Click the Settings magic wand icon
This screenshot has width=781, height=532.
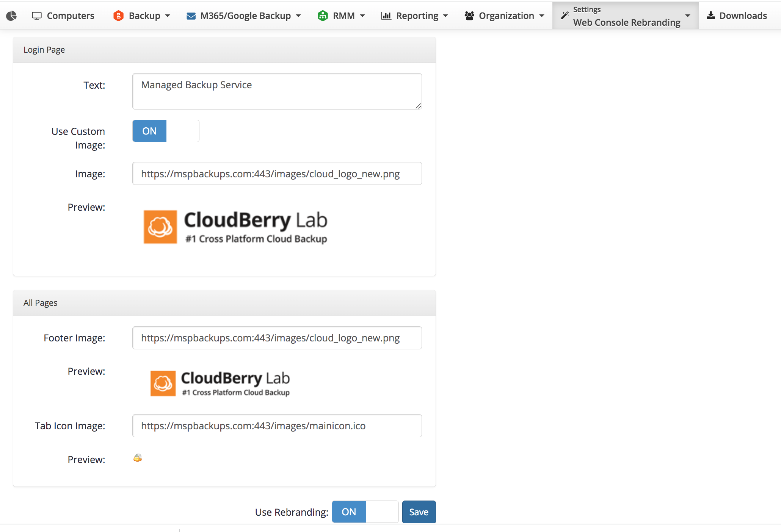point(565,15)
